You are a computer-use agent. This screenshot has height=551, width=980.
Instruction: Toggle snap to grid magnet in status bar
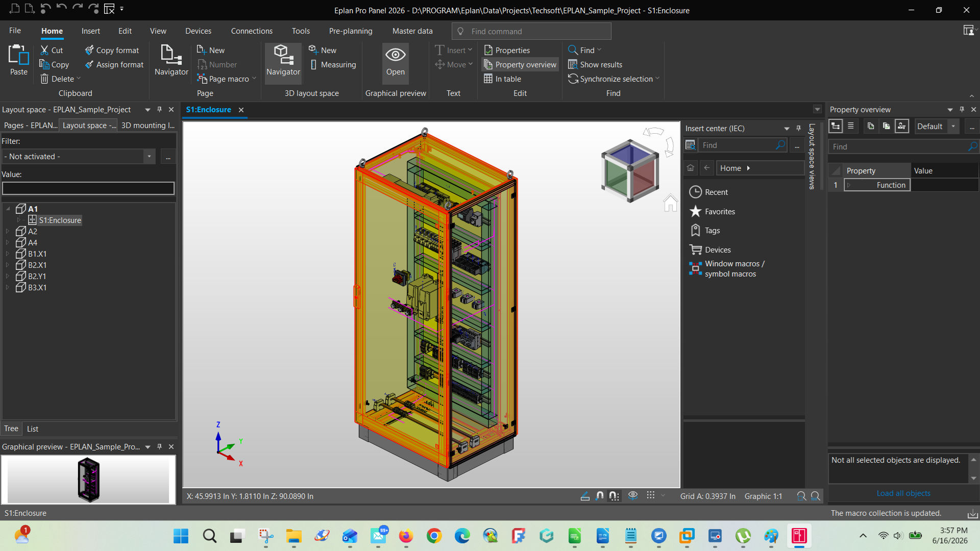tap(614, 496)
